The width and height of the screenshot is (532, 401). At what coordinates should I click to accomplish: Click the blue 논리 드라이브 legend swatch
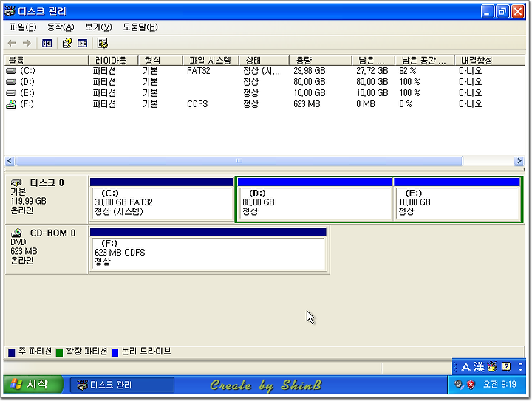coord(115,352)
